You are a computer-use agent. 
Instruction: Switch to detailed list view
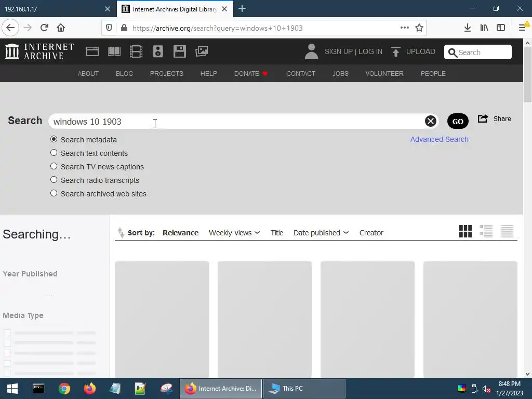[486, 231]
